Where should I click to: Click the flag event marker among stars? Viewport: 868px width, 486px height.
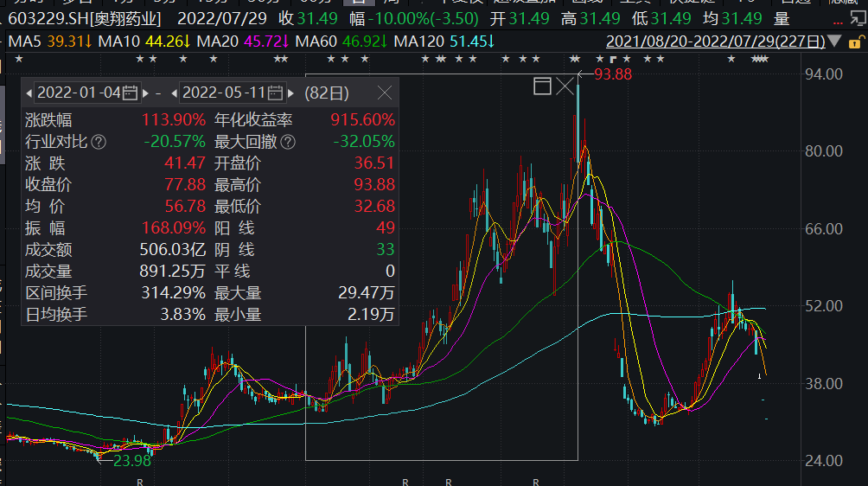coord(613,59)
